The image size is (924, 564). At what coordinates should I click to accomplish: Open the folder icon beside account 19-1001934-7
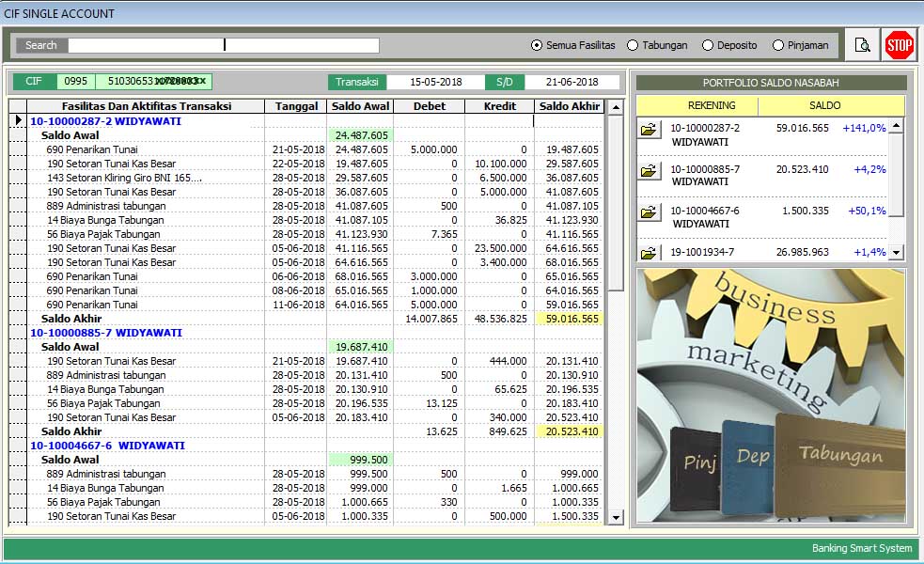[x=650, y=252]
